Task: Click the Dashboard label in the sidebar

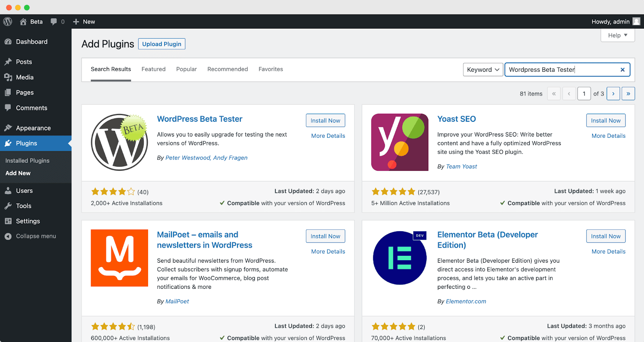Action: [32, 42]
